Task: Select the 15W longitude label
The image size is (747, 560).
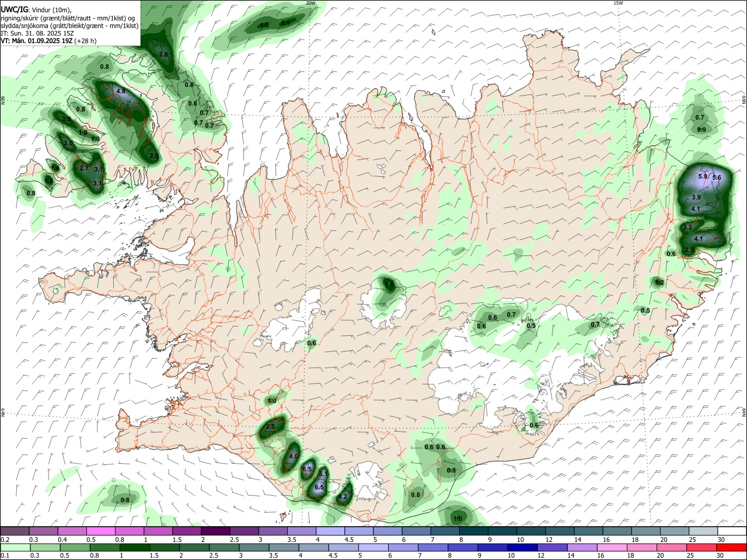Action: pyautogui.click(x=618, y=3)
